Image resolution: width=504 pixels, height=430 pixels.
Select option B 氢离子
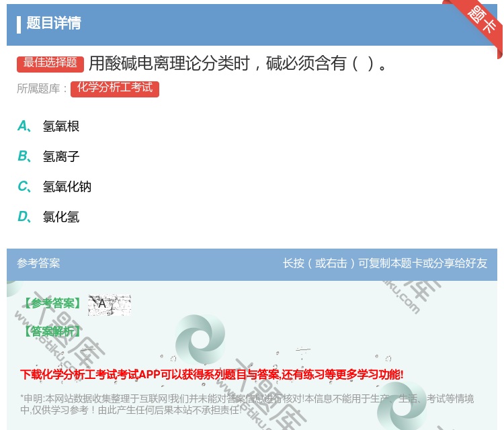(x=60, y=156)
